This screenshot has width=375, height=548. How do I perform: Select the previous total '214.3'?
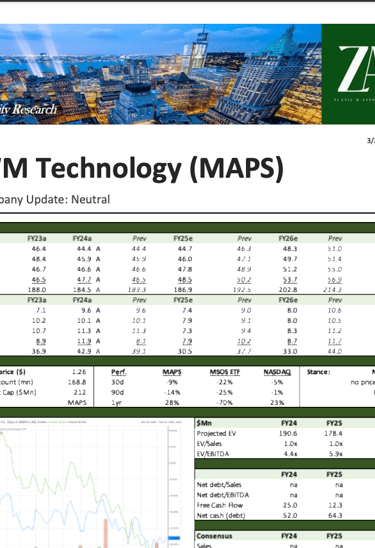(332, 290)
